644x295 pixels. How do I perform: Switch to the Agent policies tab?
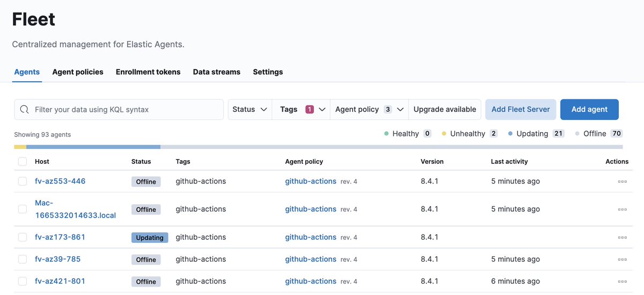tap(78, 72)
